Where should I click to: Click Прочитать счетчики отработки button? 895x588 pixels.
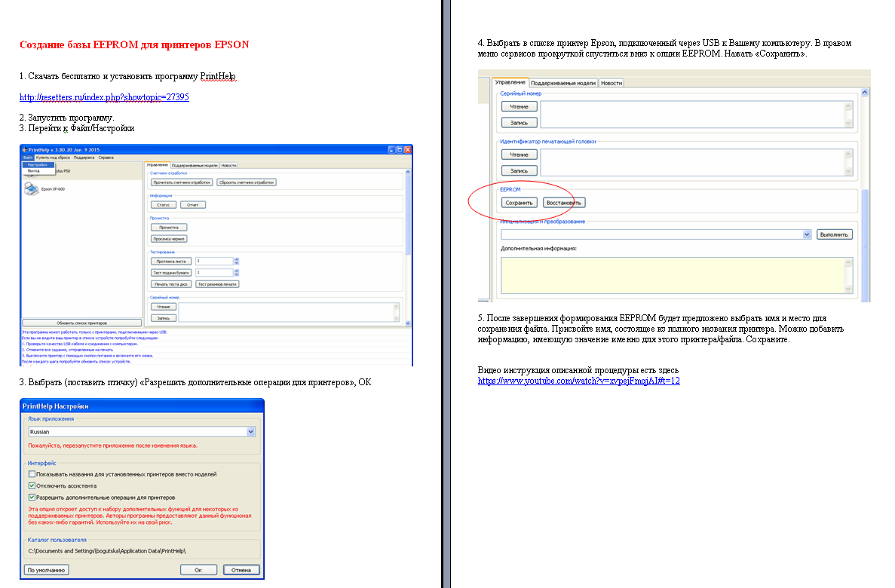point(182,182)
